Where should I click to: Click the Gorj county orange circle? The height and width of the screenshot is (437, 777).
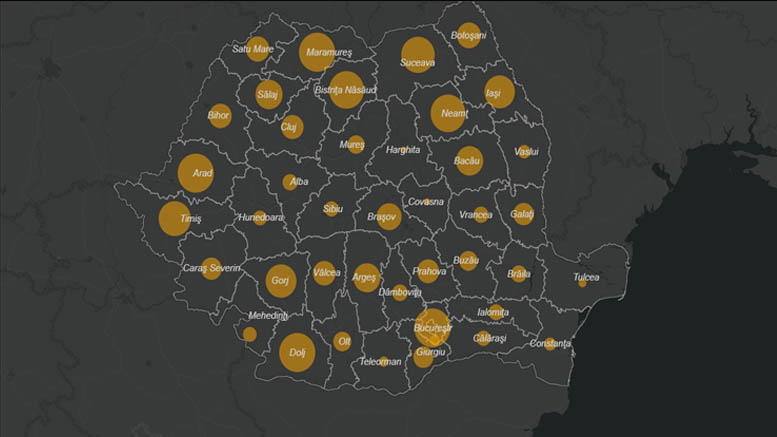click(x=280, y=281)
